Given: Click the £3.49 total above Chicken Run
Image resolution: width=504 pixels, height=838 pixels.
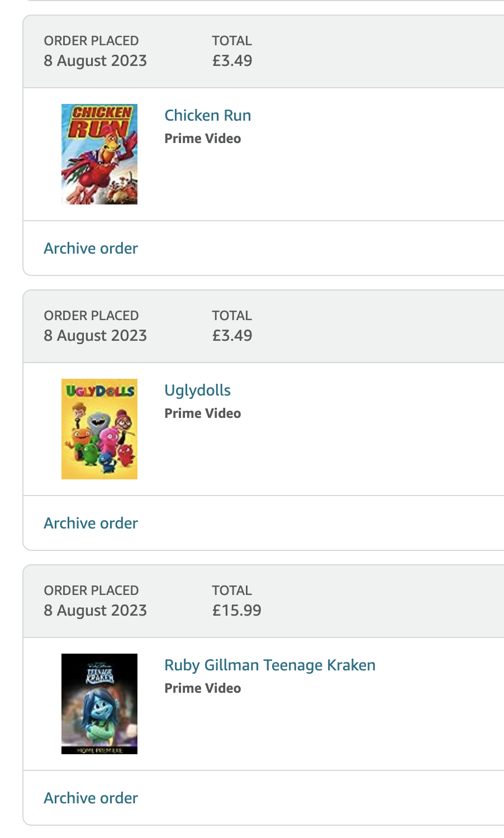Looking at the screenshot, I should [232, 61].
